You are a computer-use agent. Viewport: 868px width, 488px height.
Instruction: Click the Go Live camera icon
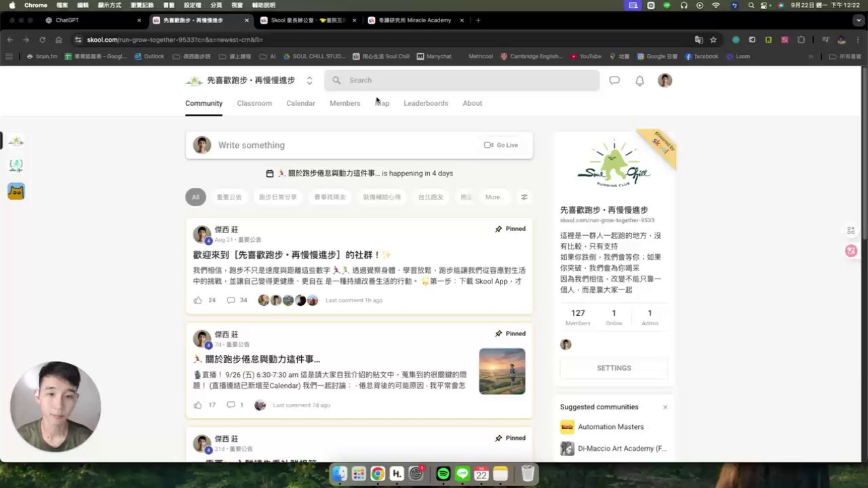click(488, 145)
